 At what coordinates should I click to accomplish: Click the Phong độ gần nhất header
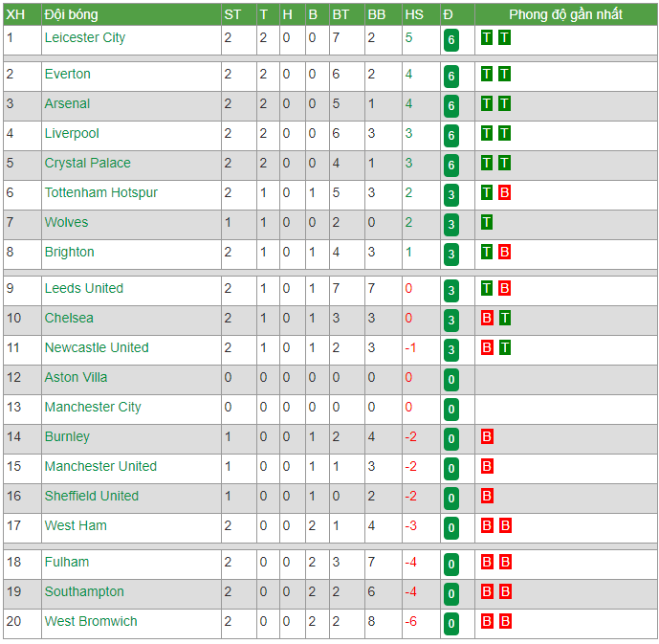point(565,14)
